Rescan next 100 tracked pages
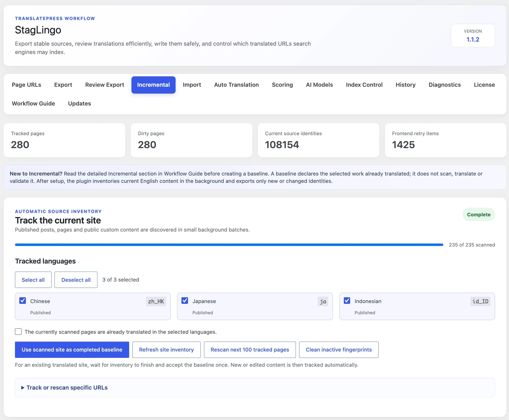 (x=250, y=350)
